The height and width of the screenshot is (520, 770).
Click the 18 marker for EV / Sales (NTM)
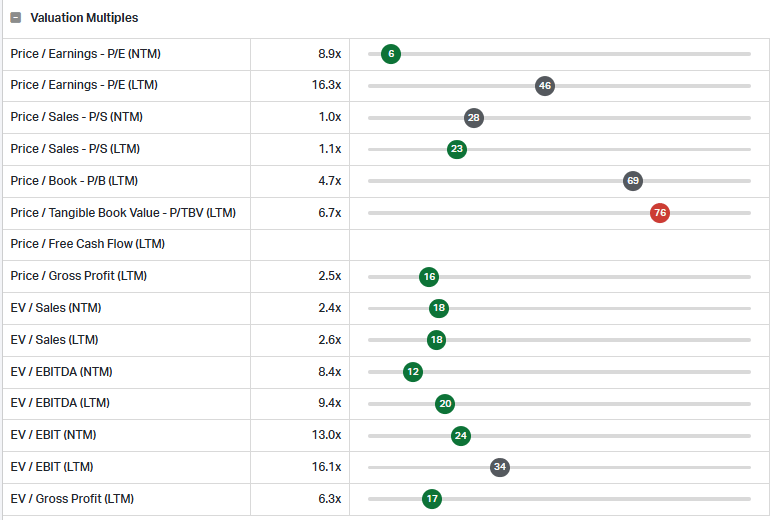click(439, 308)
